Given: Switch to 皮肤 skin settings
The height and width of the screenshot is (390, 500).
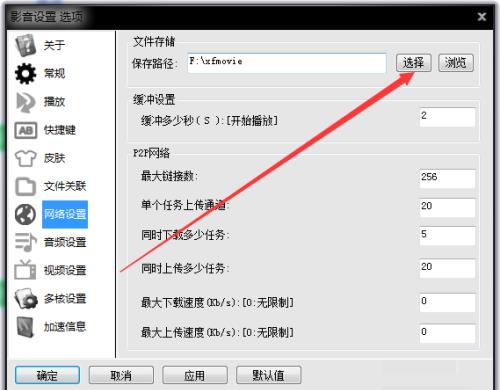Looking at the screenshot, I should tap(54, 158).
